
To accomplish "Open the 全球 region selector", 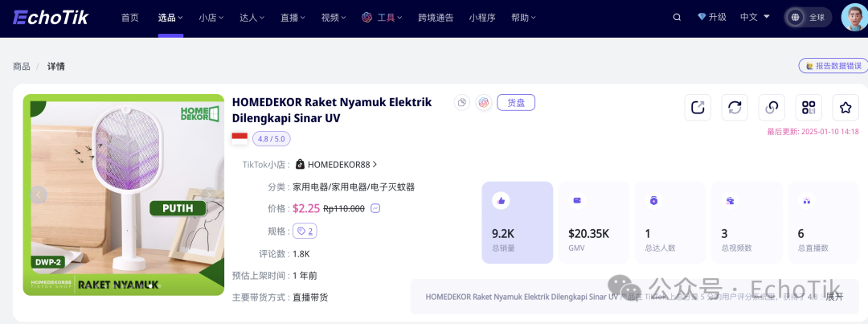I will click(808, 17).
